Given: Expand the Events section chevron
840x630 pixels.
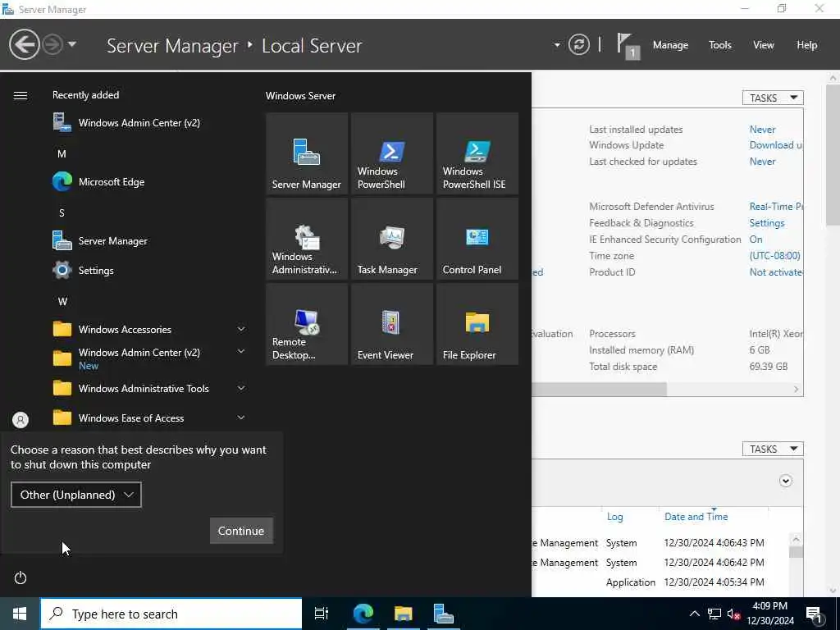Looking at the screenshot, I should click(785, 481).
